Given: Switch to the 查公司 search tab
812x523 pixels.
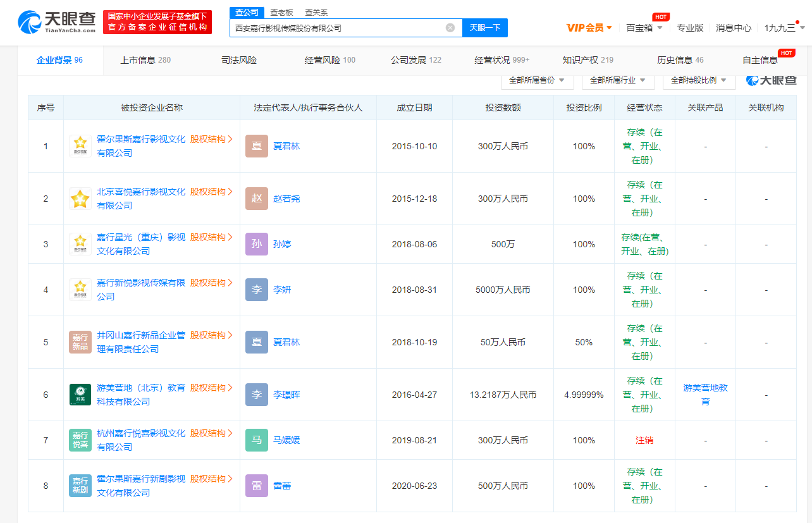Looking at the screenshot, I should click(x=247, y=13).
